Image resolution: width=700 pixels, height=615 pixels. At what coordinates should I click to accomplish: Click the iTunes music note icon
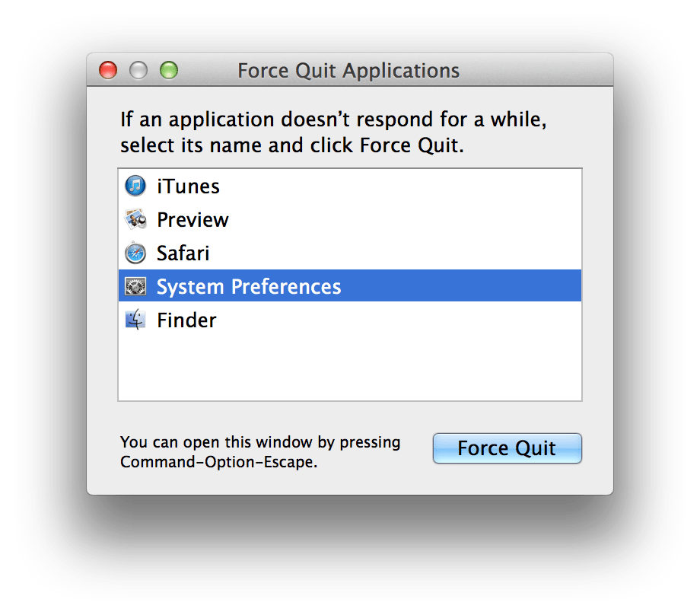pos(135,186)
